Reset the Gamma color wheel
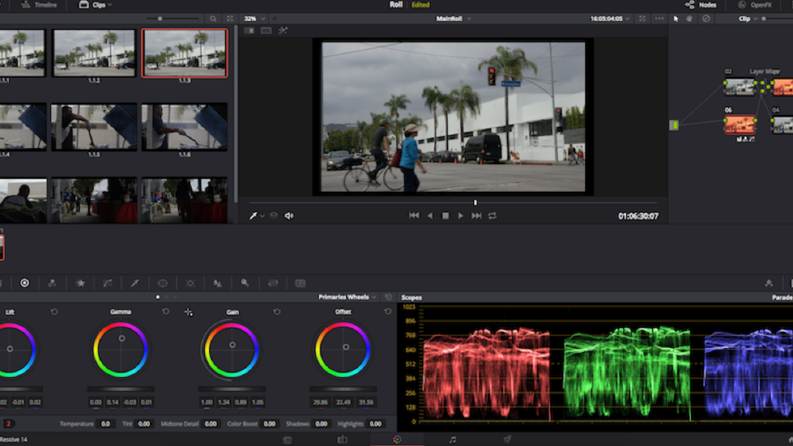The image size is (793, 446). 165,311
